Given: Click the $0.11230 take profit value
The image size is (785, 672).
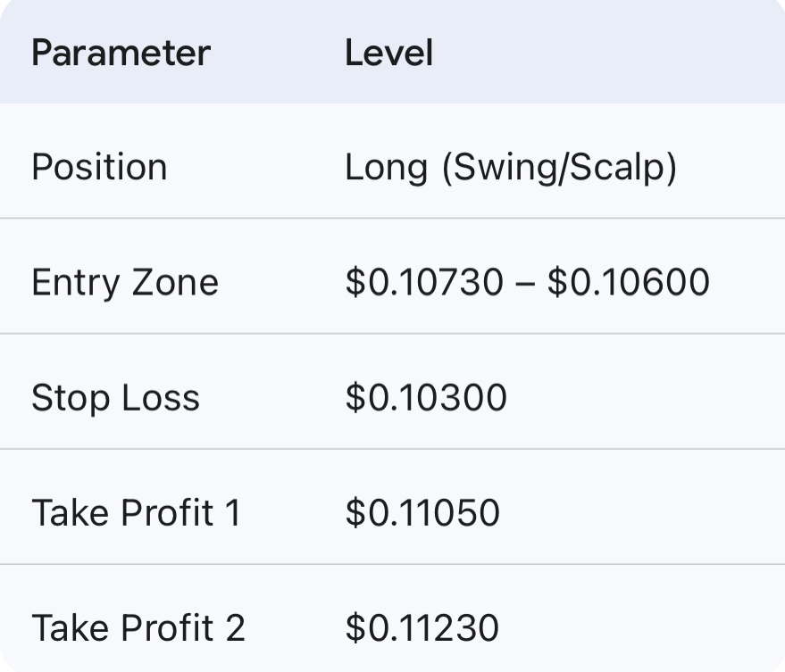Looking at the screenshot, I should click(x=422, y=628).
